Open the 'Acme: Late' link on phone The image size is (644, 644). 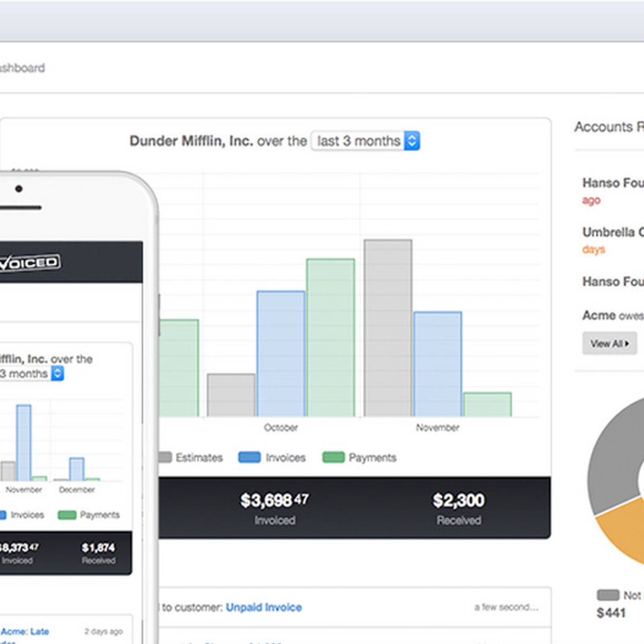[x=25, y=632]
